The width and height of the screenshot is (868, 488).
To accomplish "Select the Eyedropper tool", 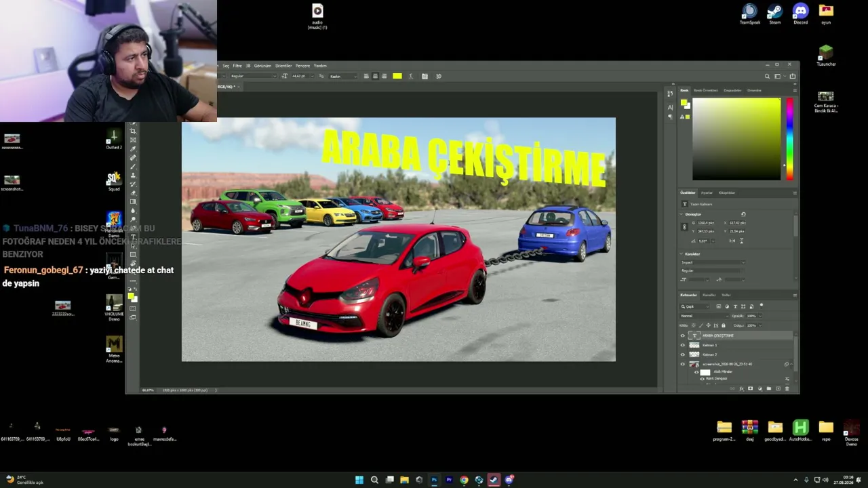I will [x=133, y=149].
